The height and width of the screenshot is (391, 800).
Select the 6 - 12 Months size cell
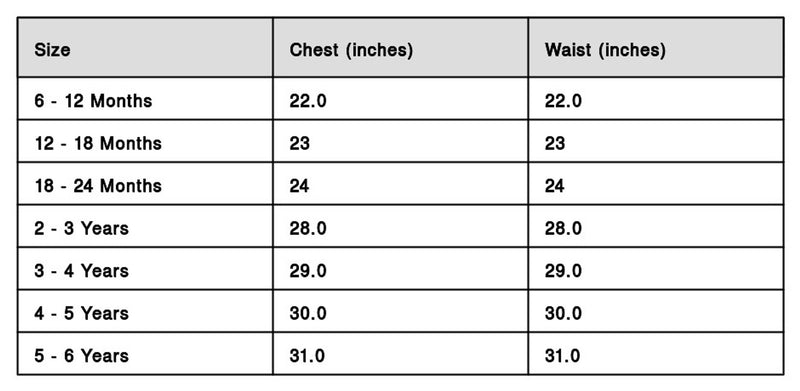145,99
